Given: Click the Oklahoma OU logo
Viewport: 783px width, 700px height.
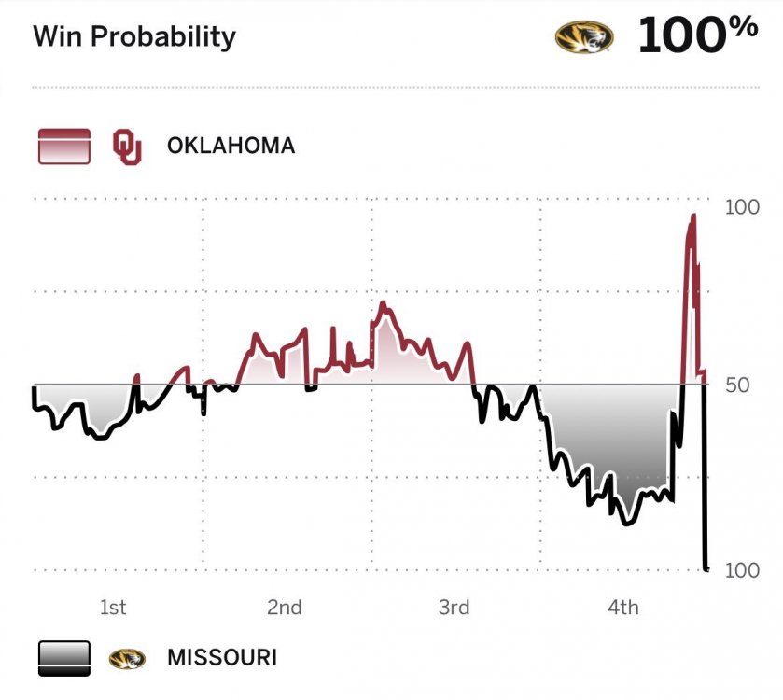Looking at the screenshot, I should [x=127, y=147].
